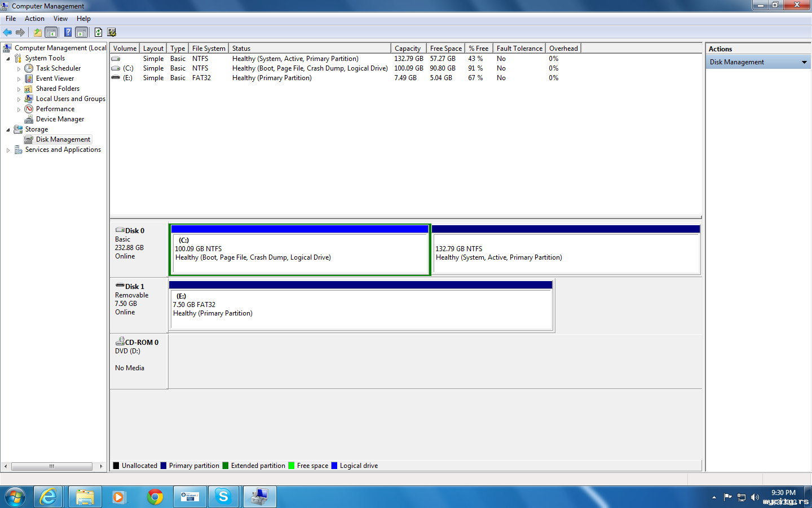Click the tree pane scrollbar right arrow

point(101,466)
